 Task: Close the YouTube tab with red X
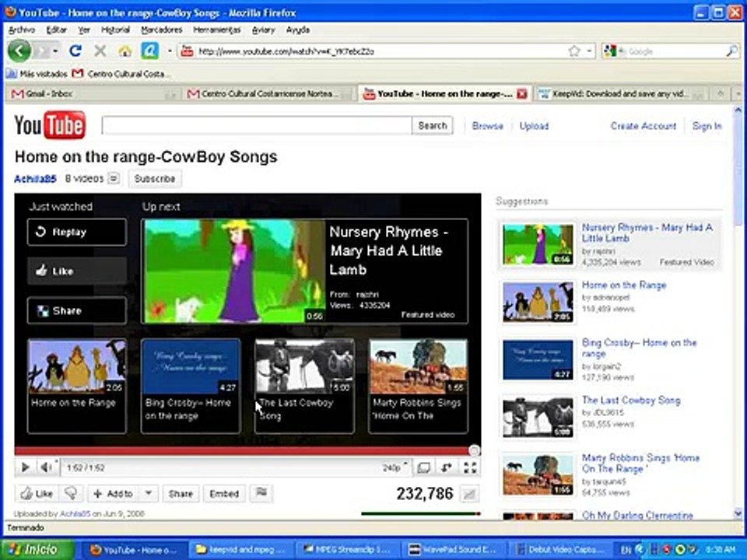[x=521, y=94]
